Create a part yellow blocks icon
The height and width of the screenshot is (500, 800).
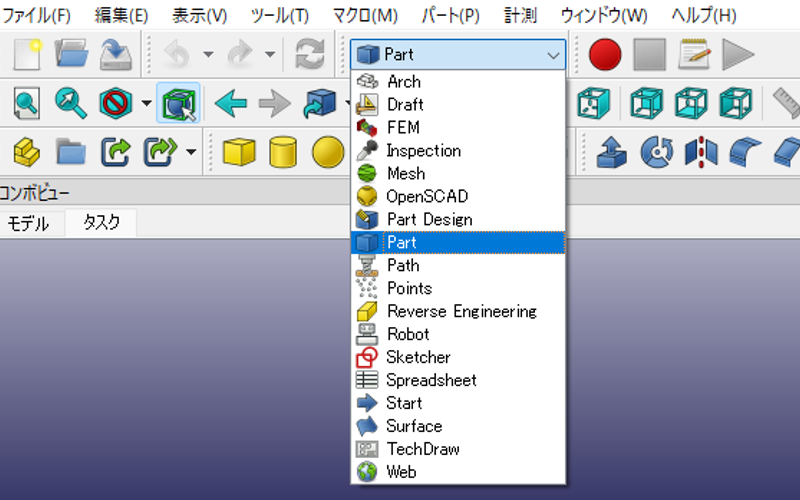tap(27, 152)
